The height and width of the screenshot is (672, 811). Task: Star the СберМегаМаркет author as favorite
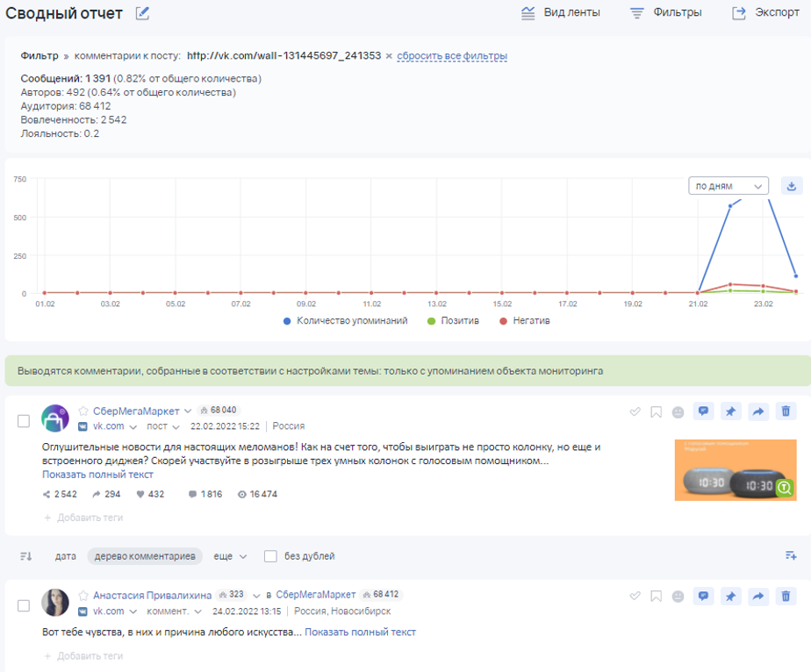[x=83, y=411]
